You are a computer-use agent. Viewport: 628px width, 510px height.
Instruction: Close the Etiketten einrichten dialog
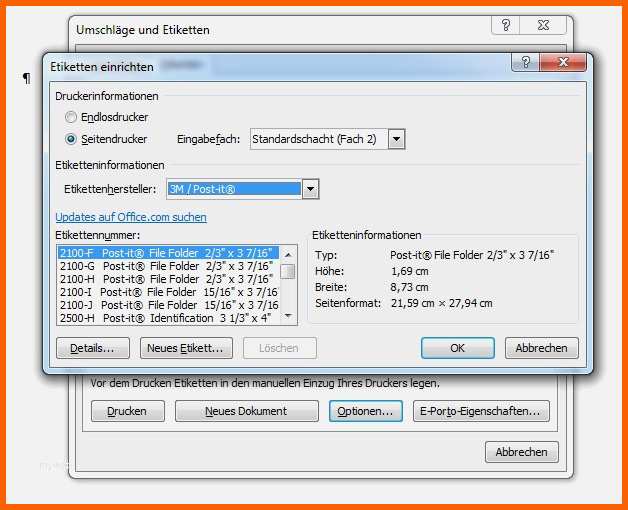(563, 62)
